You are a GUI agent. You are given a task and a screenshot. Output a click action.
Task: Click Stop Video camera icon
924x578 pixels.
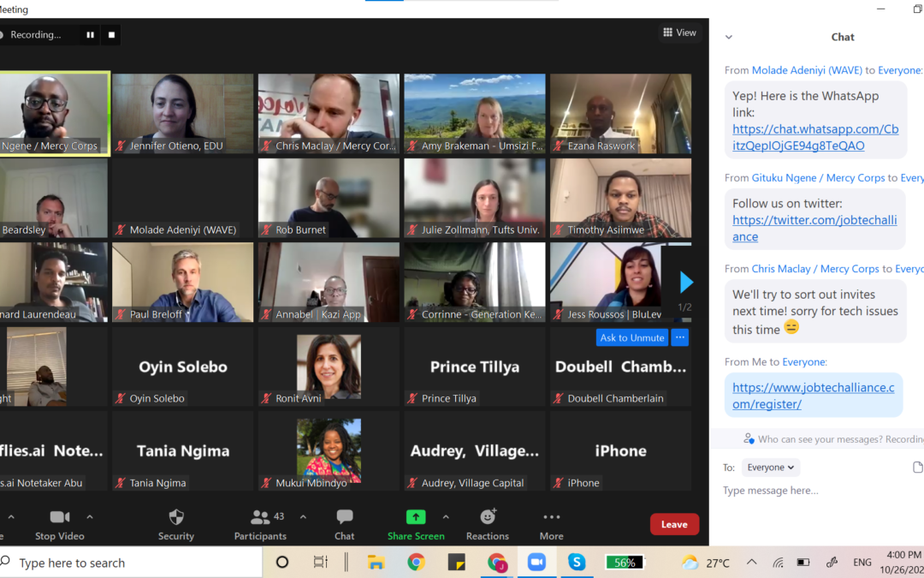[59, 517]
